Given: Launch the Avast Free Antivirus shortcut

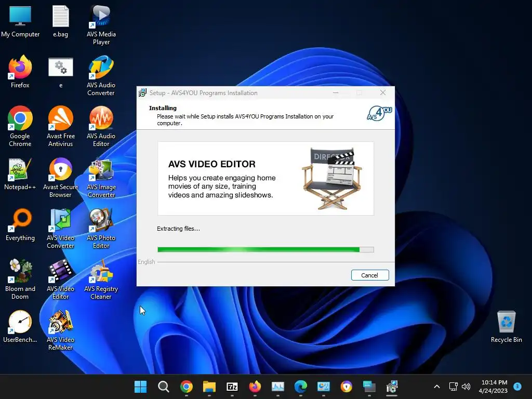Looking at the screenshot, I should (x=60, y=127).
